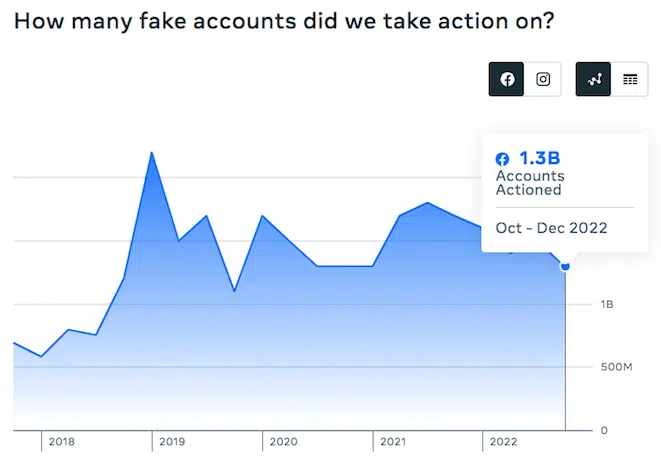Click Facebook logo inside the tooltip
The image size is (661, 475).
click(503, 159)
